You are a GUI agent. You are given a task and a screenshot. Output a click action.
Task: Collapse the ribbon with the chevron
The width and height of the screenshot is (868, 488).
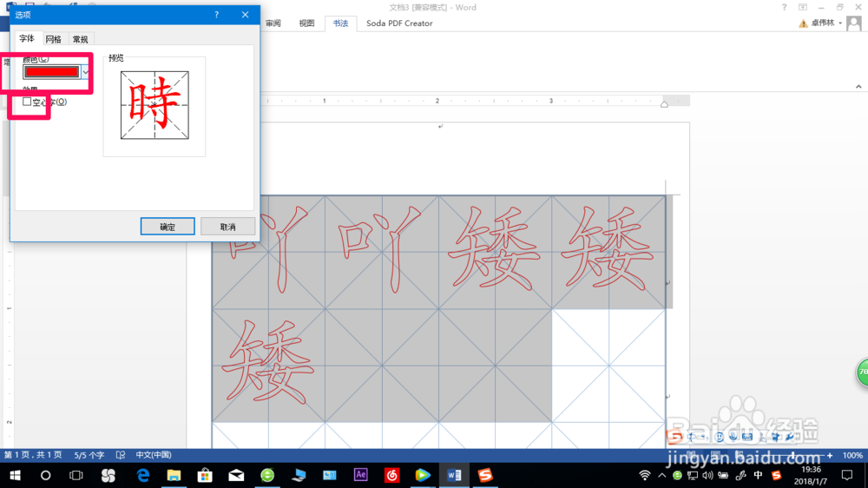(858, 87)
